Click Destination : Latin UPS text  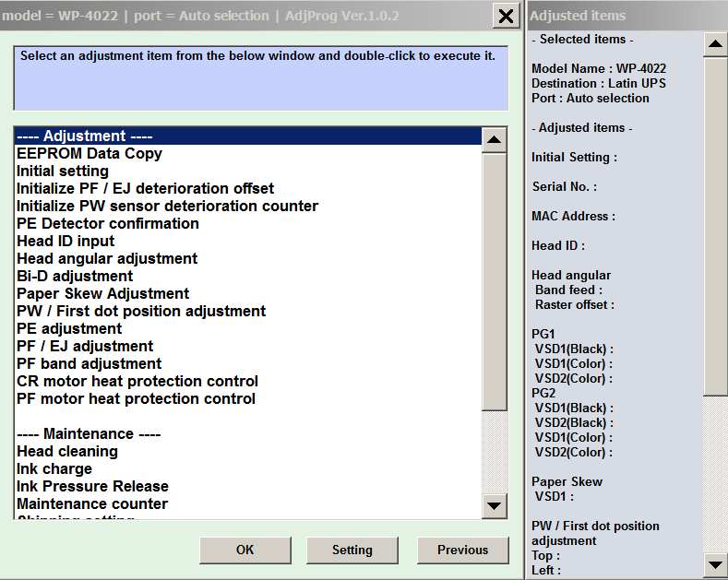(x=599, y=84)
